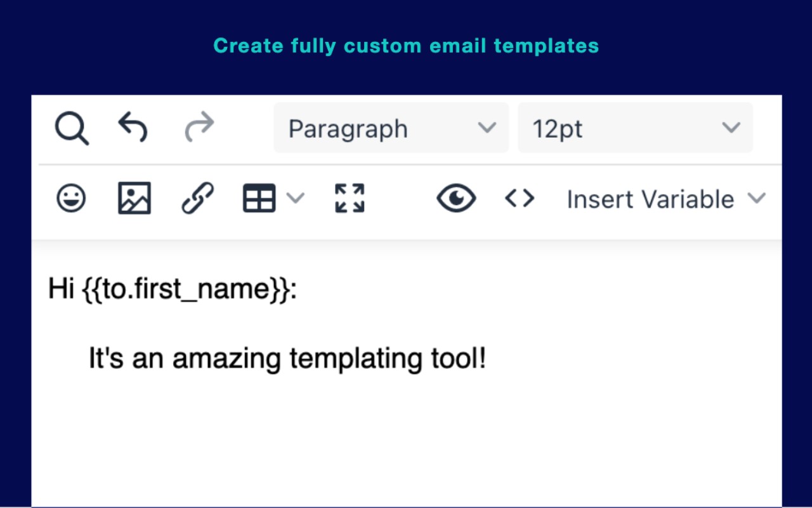Insert an emoji into the template
This screenshot has width=812, height=508.
[71, 198]
